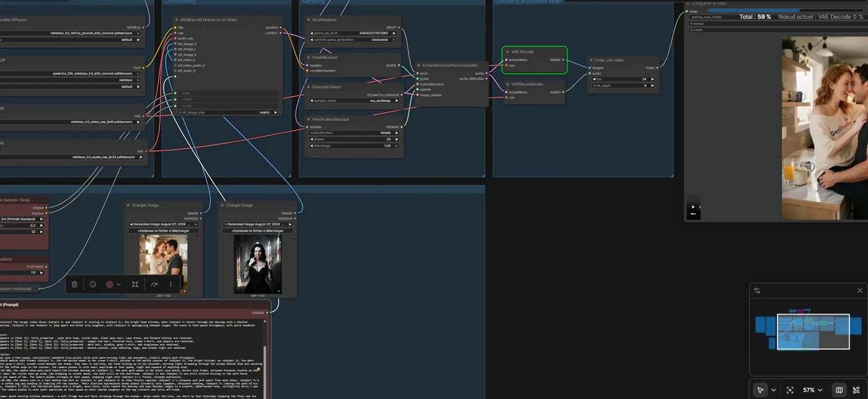This screenshot has height=399, width=868.
Task: Increase graine_de_bruit seed with right arrow
Action: (394, 33)
